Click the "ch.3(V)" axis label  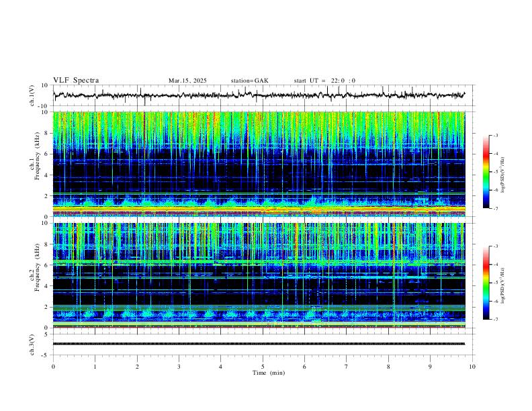click(32, 345)
